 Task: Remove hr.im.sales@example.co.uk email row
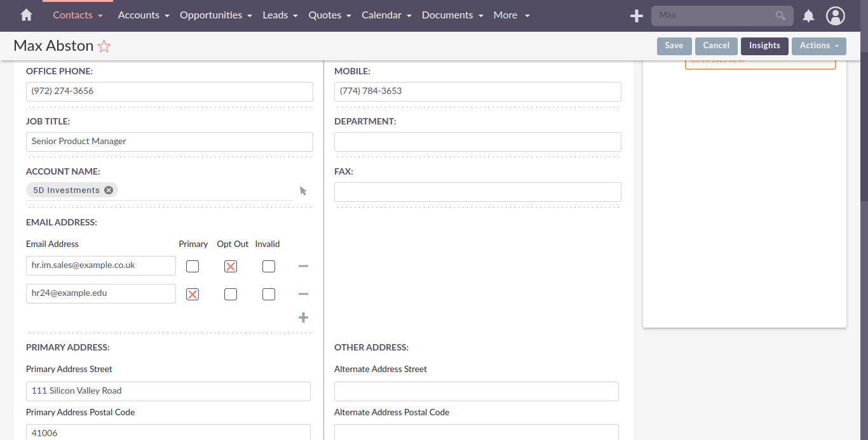pos(303,266)
